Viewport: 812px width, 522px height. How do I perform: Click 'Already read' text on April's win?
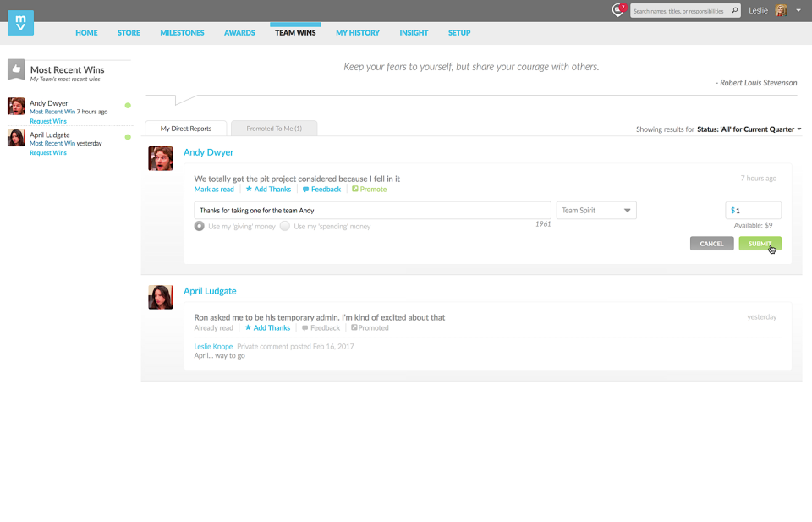click(213, 328)
